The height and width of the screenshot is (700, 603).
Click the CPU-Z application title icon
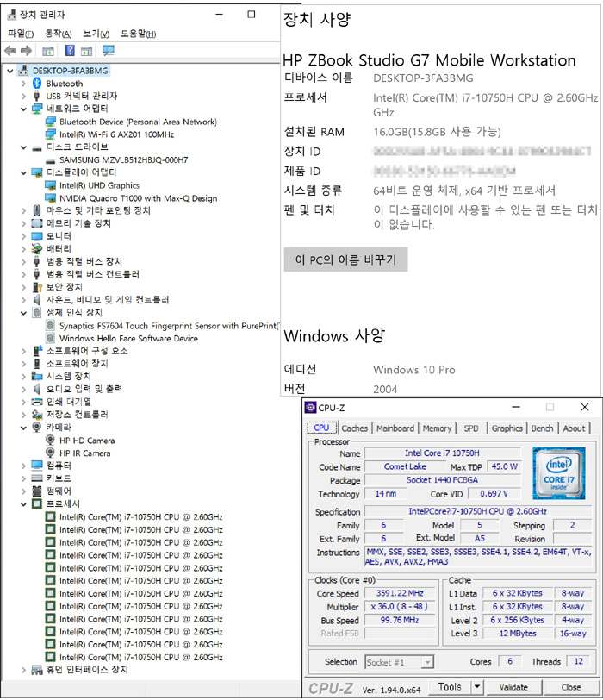click(x=310, y=407)
